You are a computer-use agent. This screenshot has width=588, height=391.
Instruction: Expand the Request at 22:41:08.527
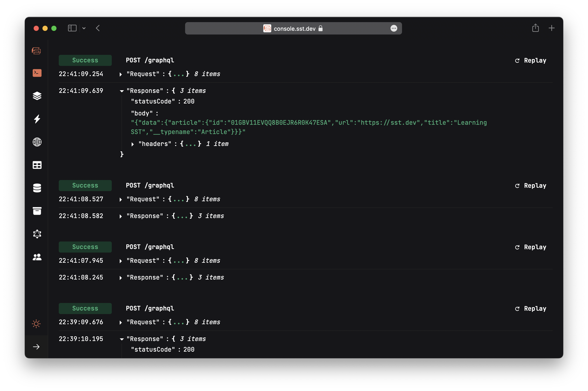pyautogui.click(x=121, y=199)
